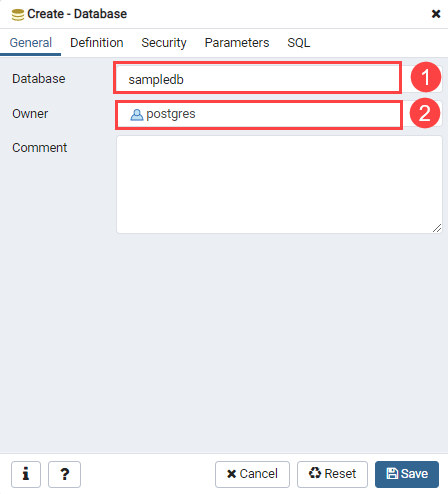Click the database stack icon in title

coord(18,15)
